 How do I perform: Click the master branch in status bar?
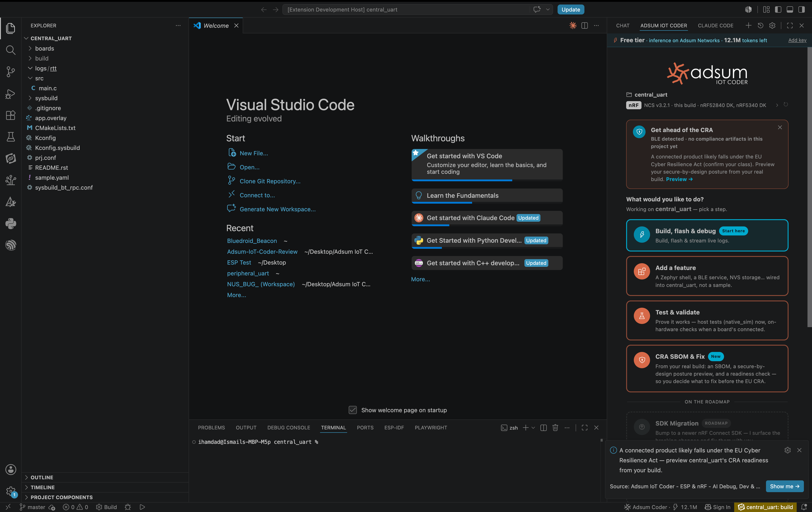(x=32, y=507)
